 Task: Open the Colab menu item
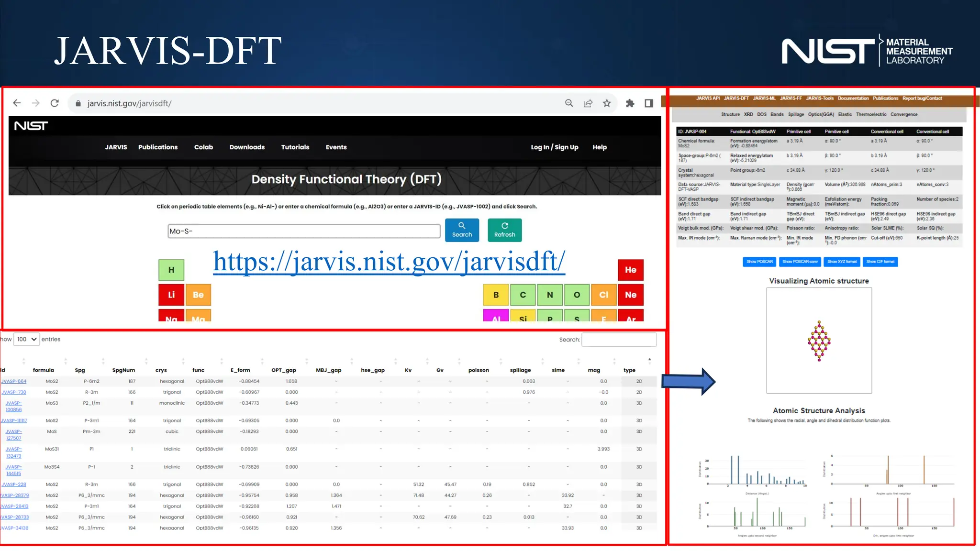203,147
